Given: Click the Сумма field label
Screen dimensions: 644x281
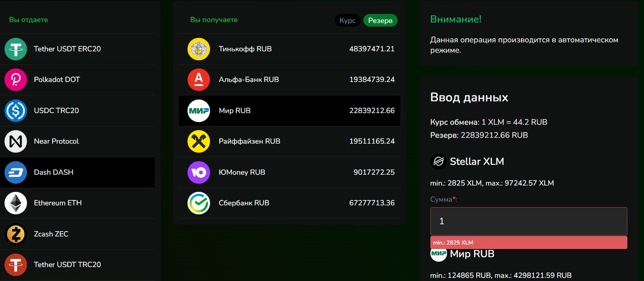Looking at the screenshot, I should click(444, 199).
